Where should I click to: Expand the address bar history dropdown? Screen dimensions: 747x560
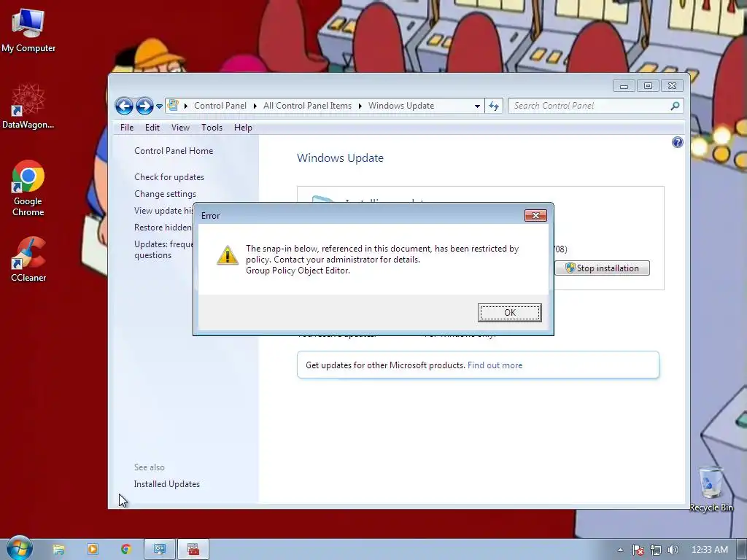pyautogui.click(x=477, y=106)
